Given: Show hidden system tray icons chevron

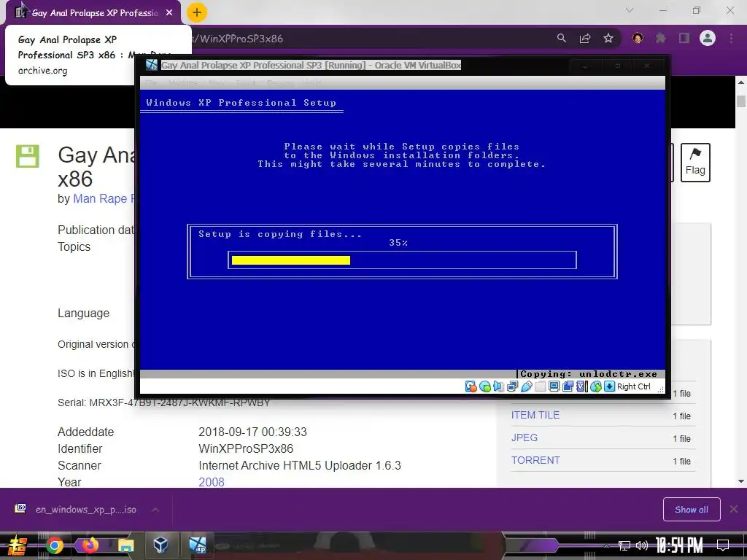Looking at the screenshot, I should pyautogui.click(x=606, y=545).
